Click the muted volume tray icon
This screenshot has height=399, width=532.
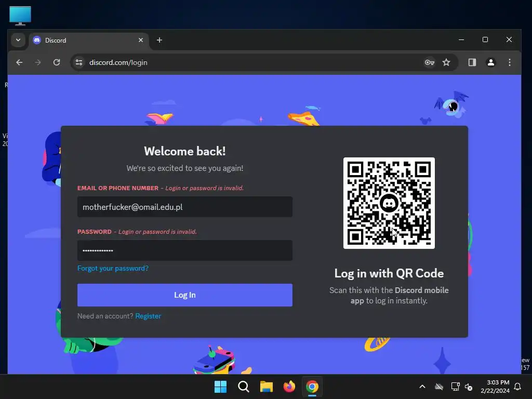pyautogui.click(x=469, y=387)
